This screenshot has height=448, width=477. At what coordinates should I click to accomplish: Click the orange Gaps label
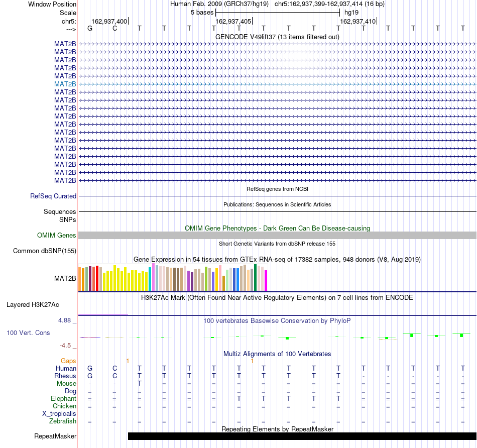(x=68, y=361)
